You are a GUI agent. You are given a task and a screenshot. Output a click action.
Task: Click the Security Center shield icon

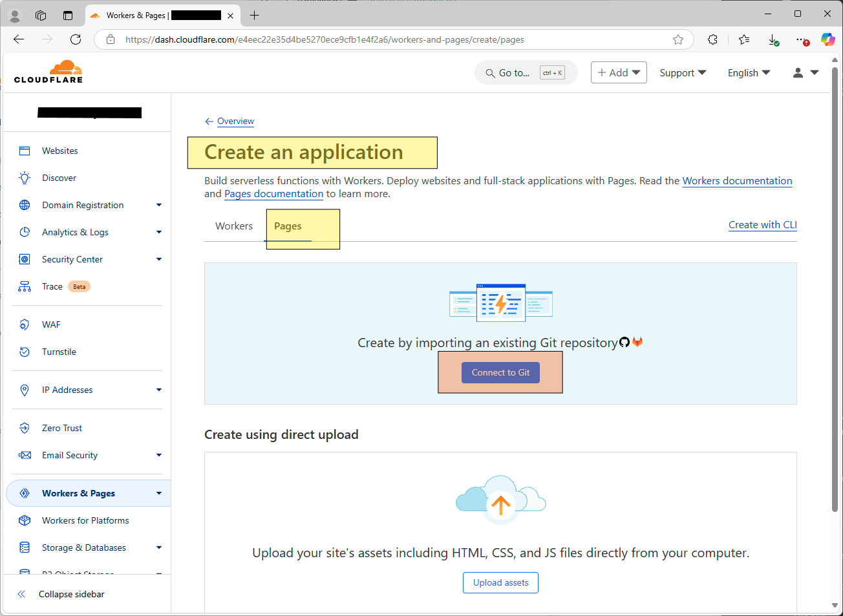[24, 259]
